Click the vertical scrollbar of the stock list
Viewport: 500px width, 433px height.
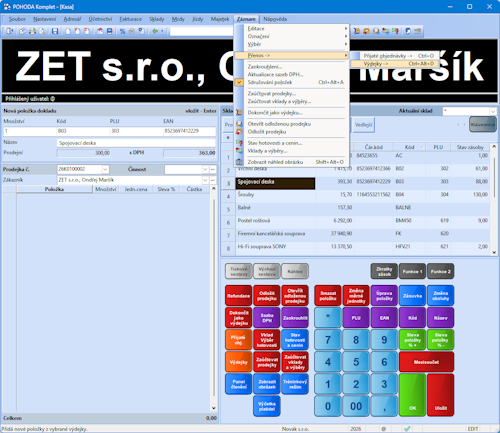click(494, 199)
